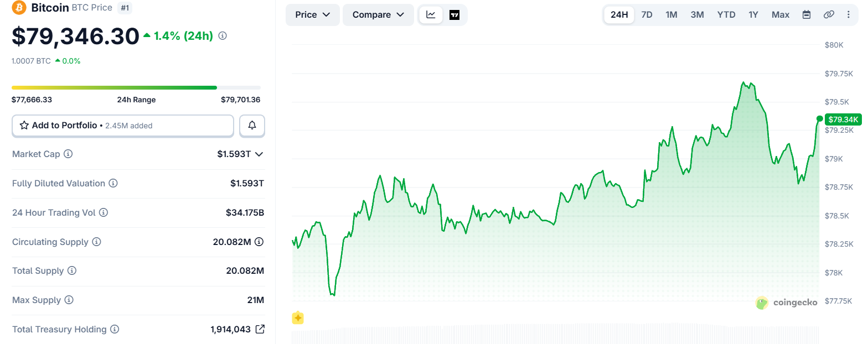Screen dimensions: 868x344
Task: Click the 1,914,043 treasury holding value
Action: (x=230, y=330)
